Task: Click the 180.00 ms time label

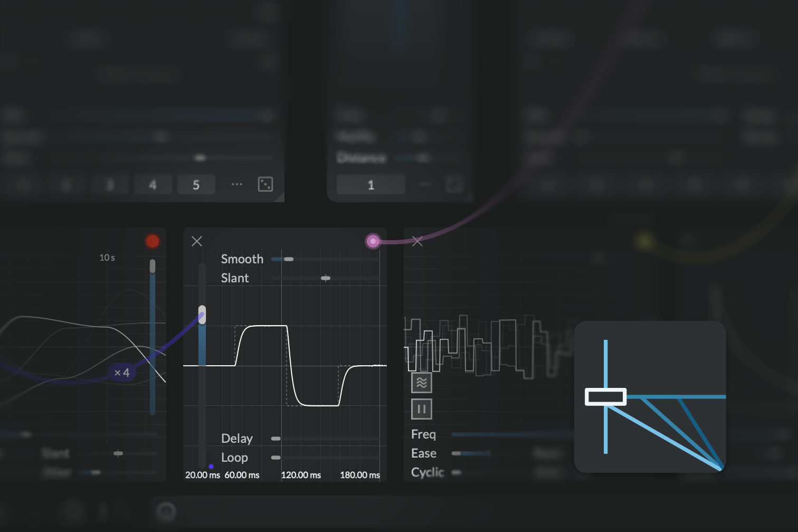Action: pos(360,475)
